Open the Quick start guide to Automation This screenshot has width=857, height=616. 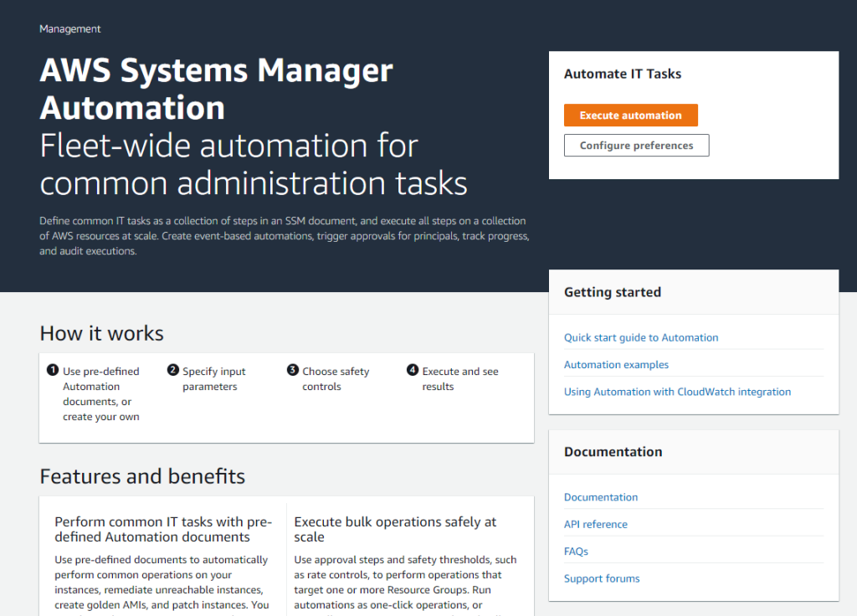(641, 337)
